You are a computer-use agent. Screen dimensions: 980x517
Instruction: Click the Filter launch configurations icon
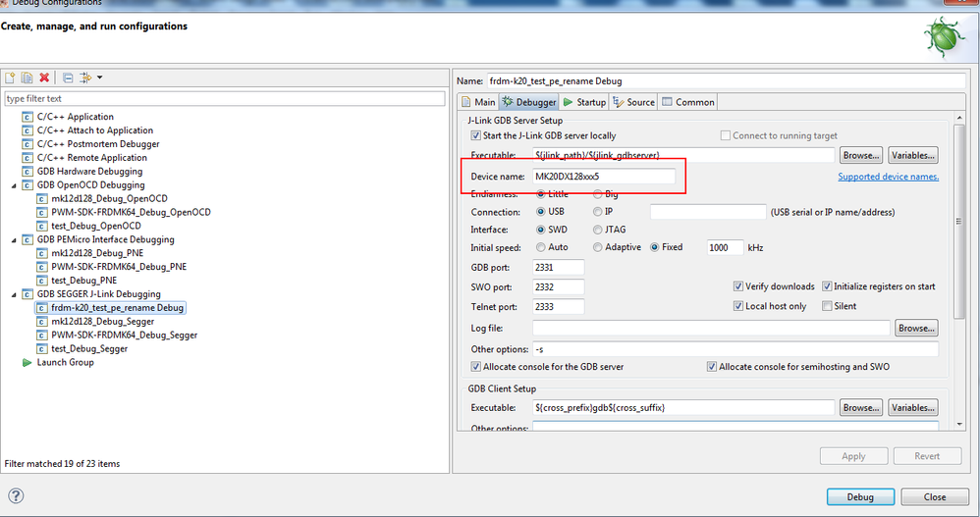[x=85, y=78]
